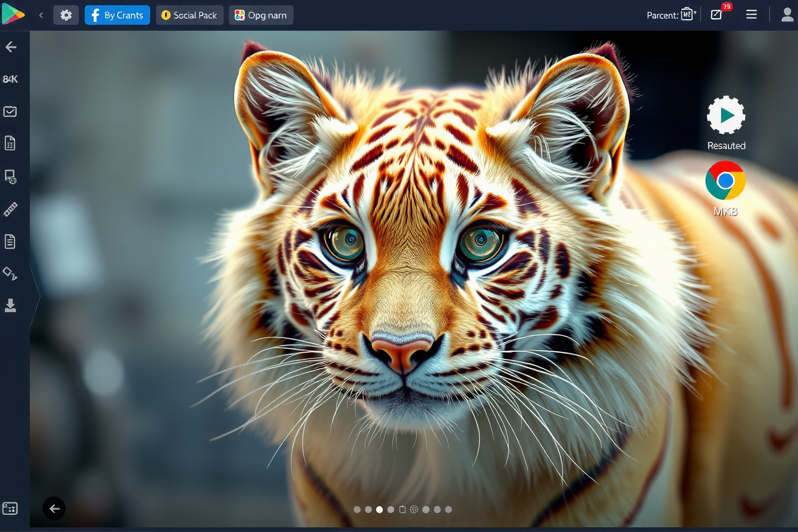This screenshot has height=532, width=798.
Task: Open the Opg narn tab
Action: click(261, 15)
